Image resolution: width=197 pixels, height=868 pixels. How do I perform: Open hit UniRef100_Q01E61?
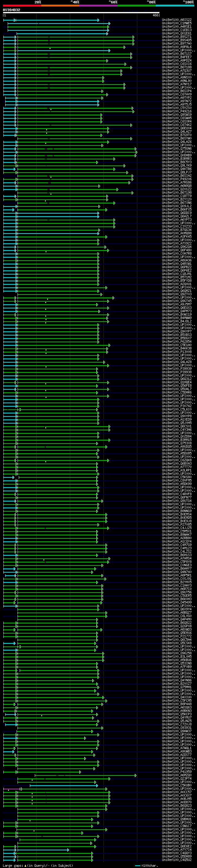click(177, 33)
